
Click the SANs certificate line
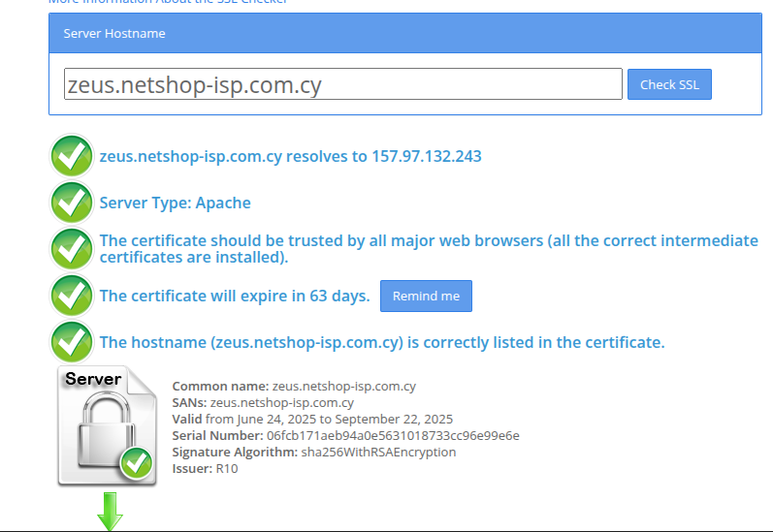click(x=263, y=402)
